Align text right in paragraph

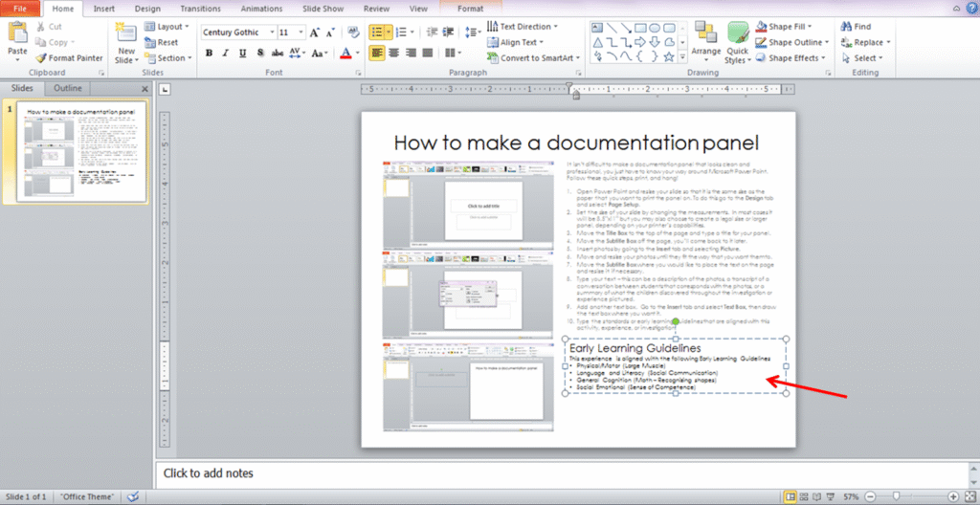(411, 54)
